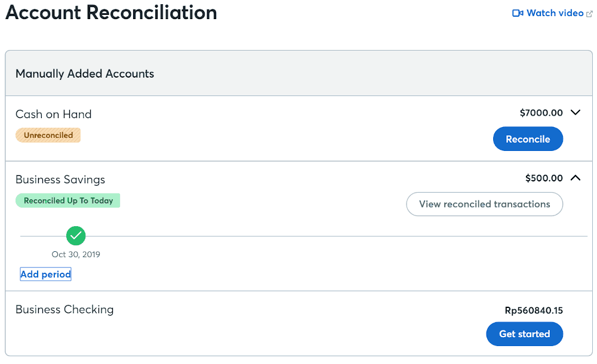Select the Business Savings account name

tap(60, 180)
